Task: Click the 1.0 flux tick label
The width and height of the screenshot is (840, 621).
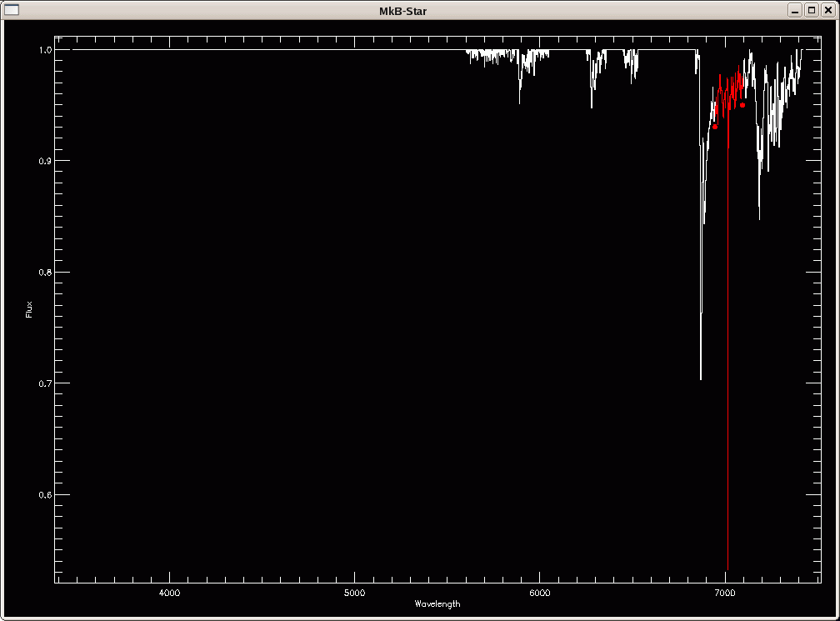Action: [47, 50]
